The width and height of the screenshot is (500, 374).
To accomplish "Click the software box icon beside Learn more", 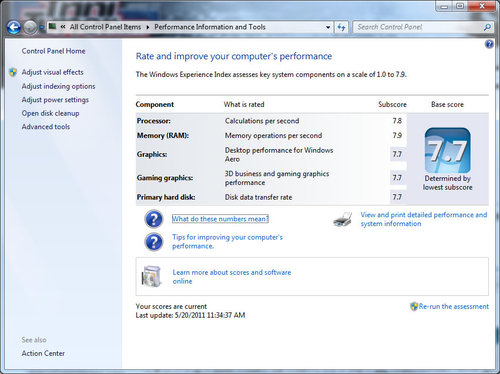I will point(151,276).
